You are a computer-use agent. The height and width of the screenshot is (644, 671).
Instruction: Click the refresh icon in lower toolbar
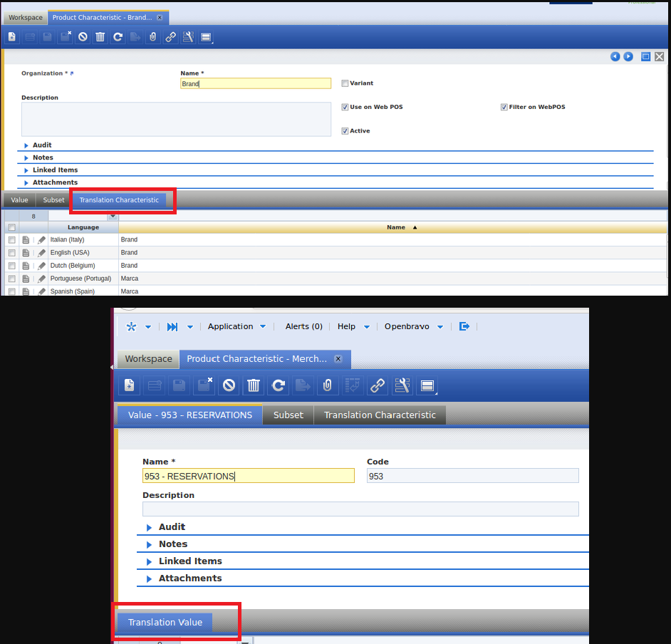point(279,385)
